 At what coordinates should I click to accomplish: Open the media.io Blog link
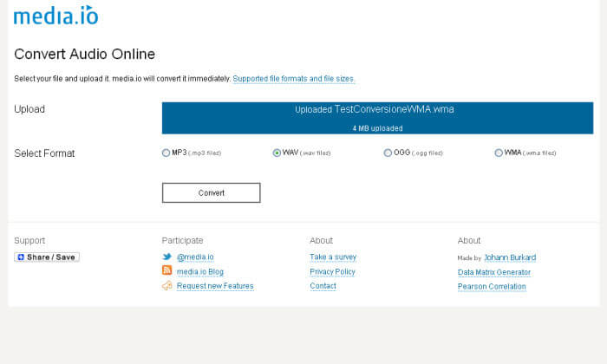pos(200,271)
